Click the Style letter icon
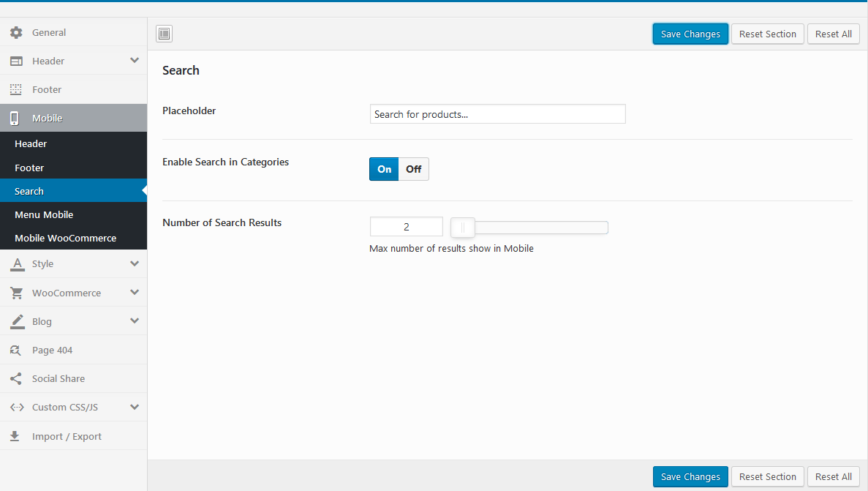Screen dimensions: 868x491 point(17,264)
